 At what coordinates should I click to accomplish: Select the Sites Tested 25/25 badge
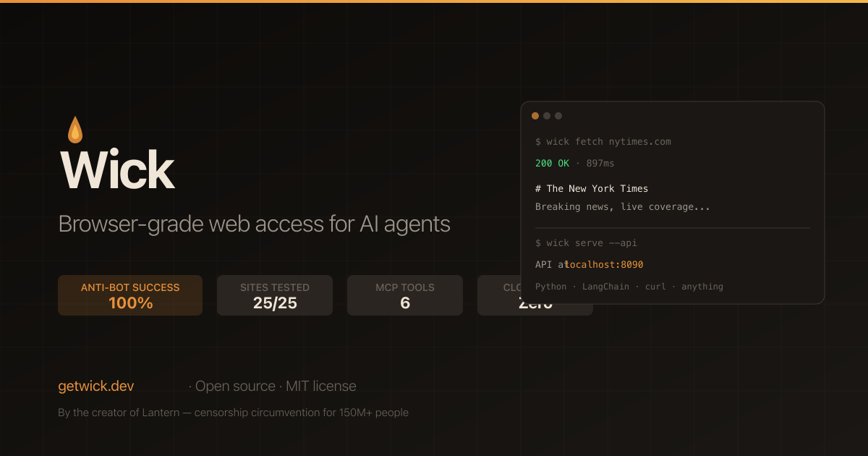point(275,295)
